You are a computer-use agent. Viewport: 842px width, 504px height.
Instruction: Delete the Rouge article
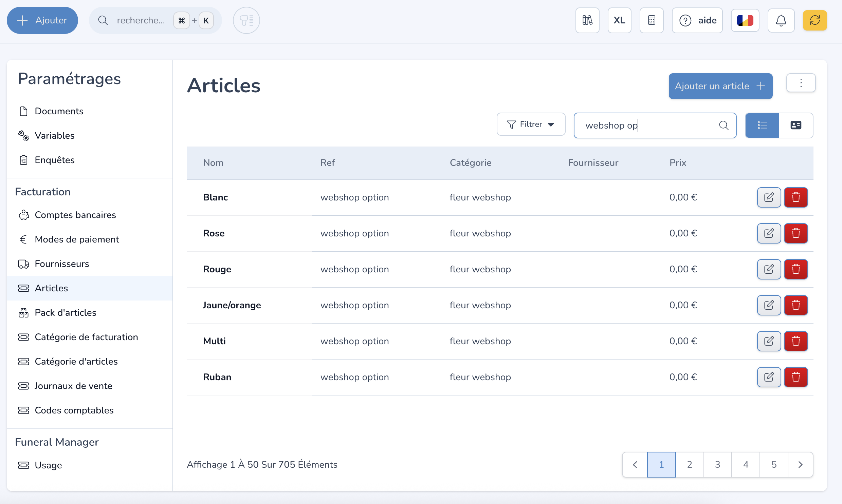pos(795,269)
